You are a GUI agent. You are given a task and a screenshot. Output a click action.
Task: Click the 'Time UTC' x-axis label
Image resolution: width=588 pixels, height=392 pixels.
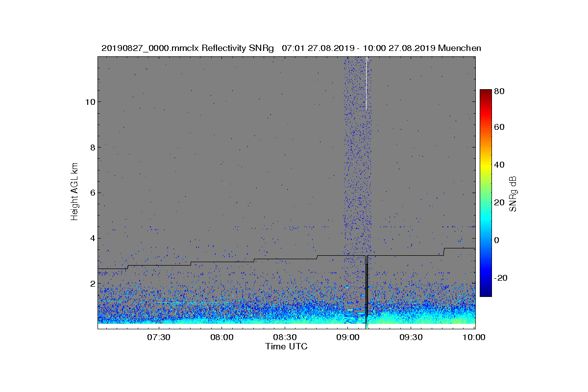(x=287, y=346)
